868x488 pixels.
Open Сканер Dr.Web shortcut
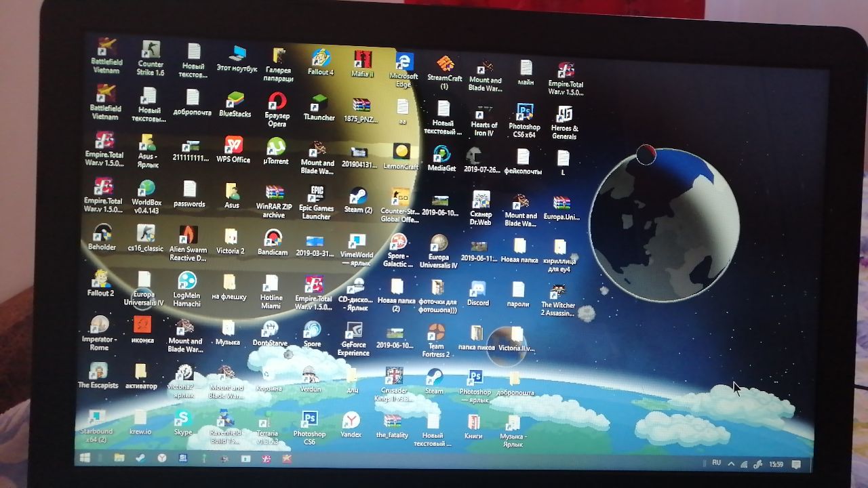pos(481,208)
